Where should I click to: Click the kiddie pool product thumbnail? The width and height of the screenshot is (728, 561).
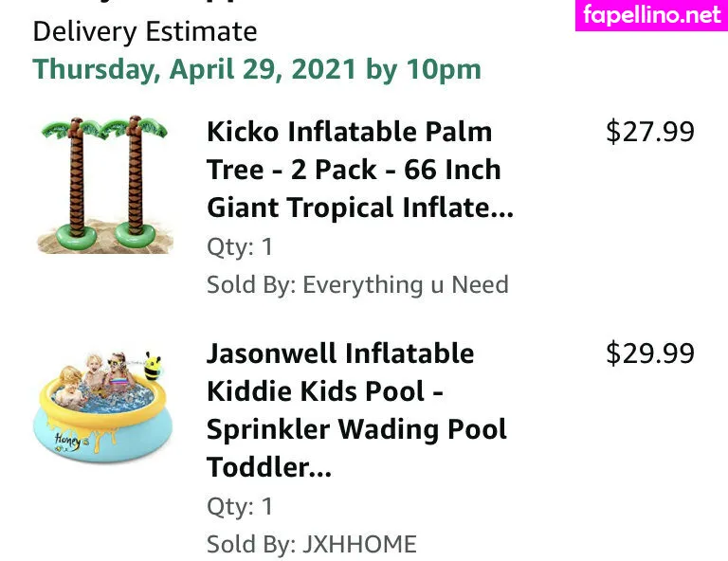pos(104,407)
